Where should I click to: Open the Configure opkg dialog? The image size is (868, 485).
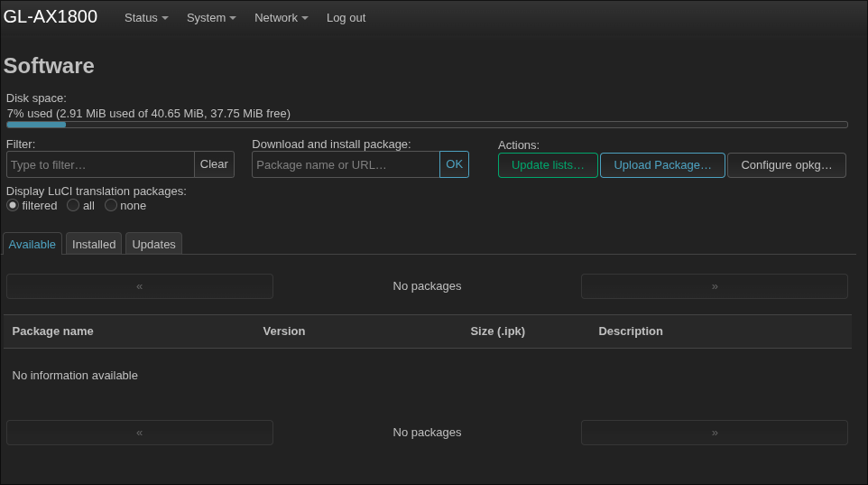coord(786,165)
